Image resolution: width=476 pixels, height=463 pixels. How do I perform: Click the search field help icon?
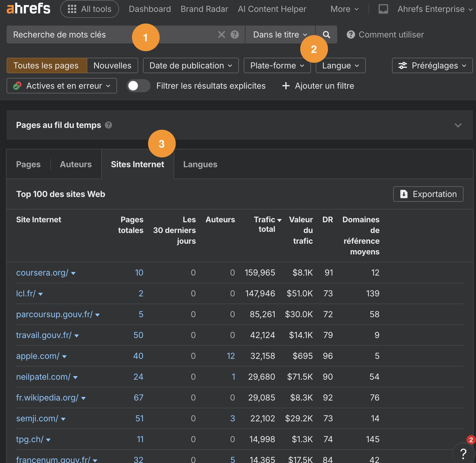(235, 35)
